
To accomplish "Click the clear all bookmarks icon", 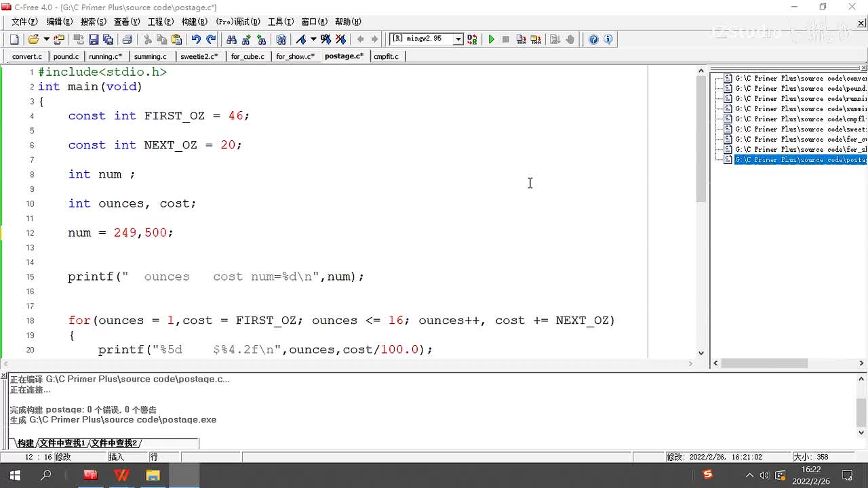I will 340,39.
